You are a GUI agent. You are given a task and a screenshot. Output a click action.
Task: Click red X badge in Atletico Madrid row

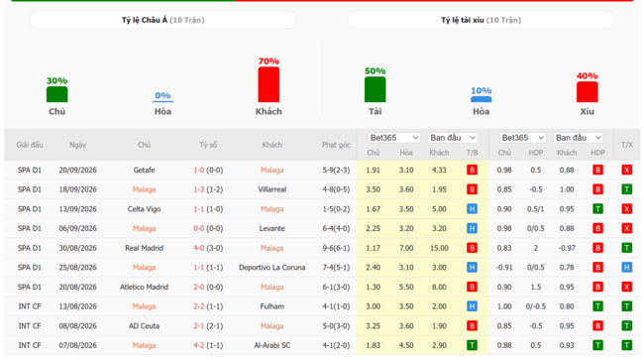pos(627,287)
